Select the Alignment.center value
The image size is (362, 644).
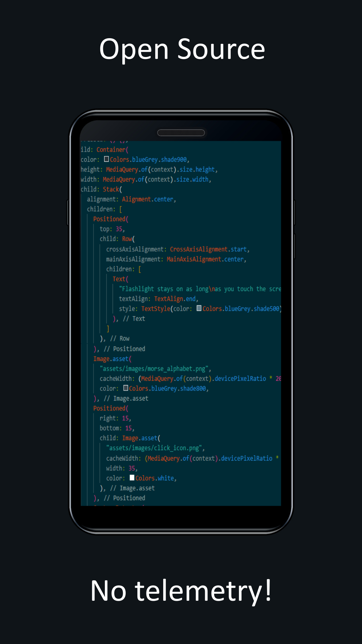pyautogui.click(x=148, y=199)
